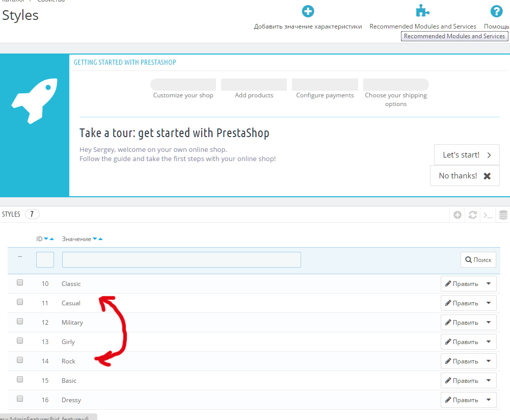Select the Basic value text
This screenshot has height=420, width=510.
[x=69, y=381]
